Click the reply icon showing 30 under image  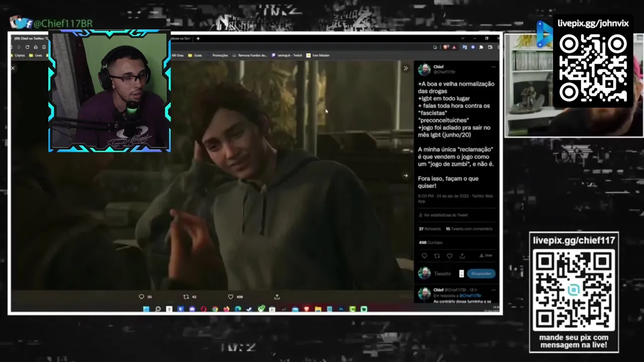141,297
